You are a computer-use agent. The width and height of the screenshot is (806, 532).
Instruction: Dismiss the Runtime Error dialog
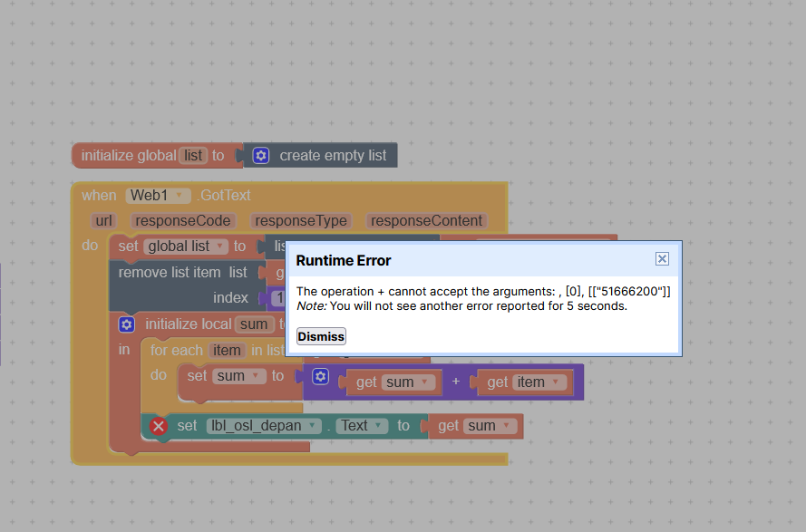pos(321,336)
